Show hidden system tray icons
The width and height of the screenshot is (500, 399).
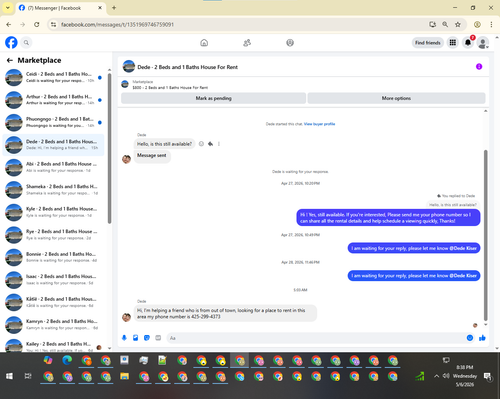pos(436,376)
